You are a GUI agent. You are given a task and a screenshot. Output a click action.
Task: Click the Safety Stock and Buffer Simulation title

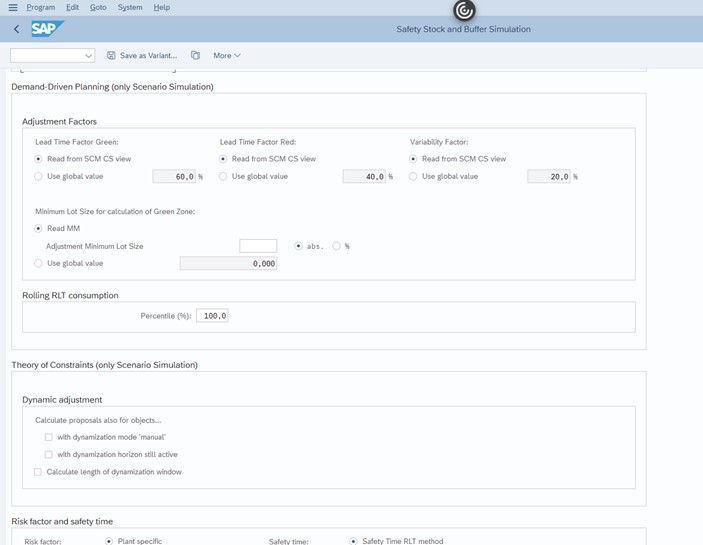point(464,29)
